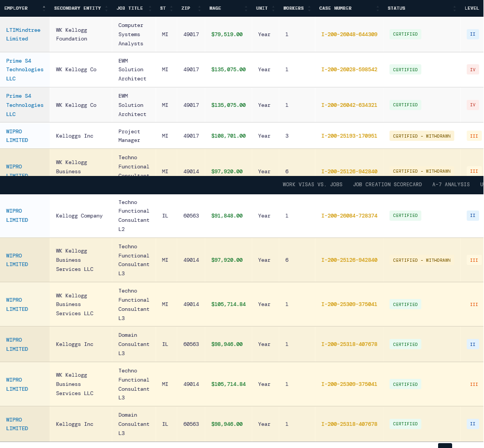
Task: Open case number I-200-25193-170951
Action: coord(349,136)
